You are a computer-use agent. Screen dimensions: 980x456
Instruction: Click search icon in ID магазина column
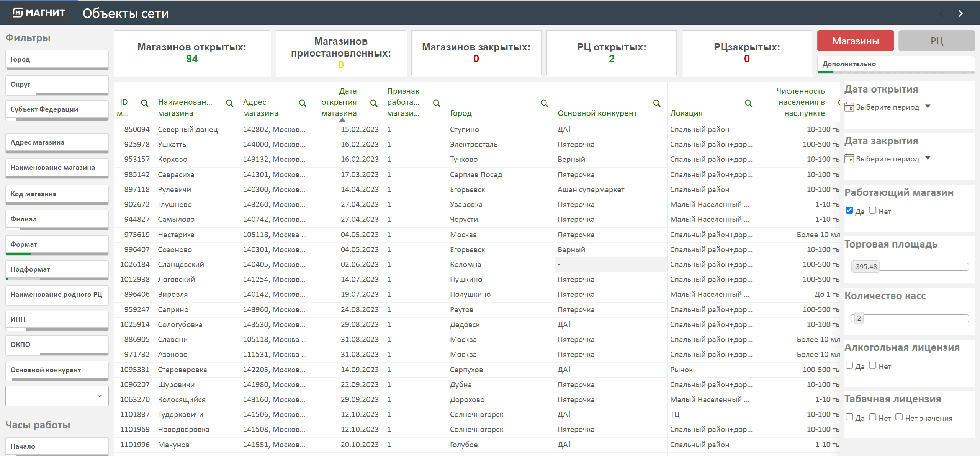144,103
